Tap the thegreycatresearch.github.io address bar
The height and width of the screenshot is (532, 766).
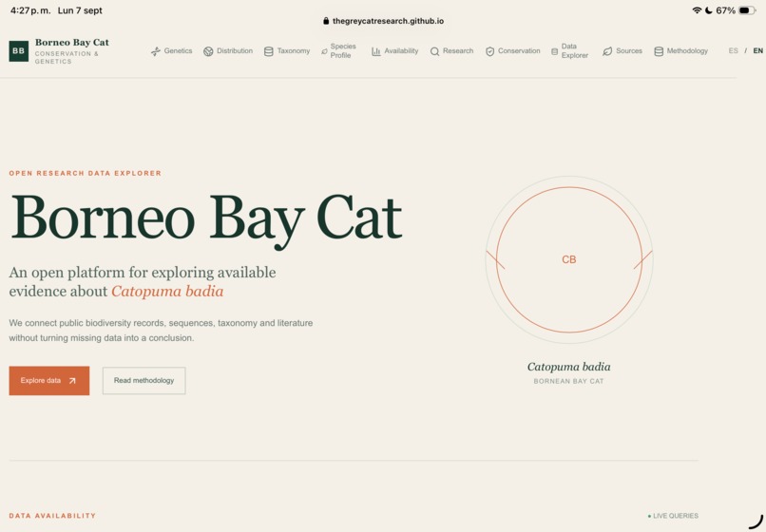pos(384,21)
